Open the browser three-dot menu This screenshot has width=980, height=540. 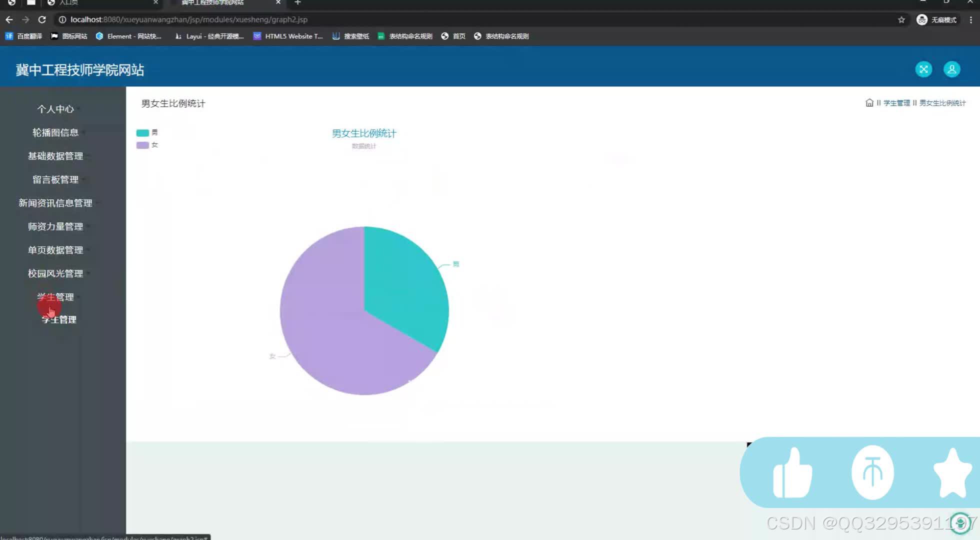click(970, 19)
